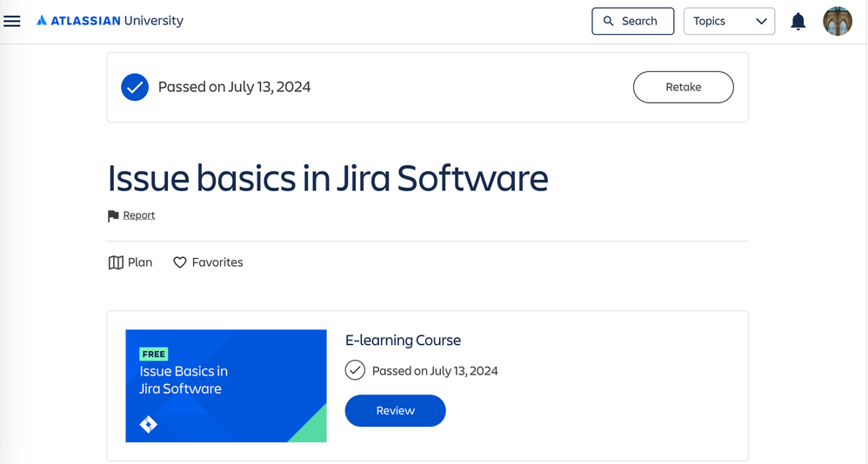Open the hamburger navigation menu
The width and height of the screenshot is (868, 464).
pos(11,21)
